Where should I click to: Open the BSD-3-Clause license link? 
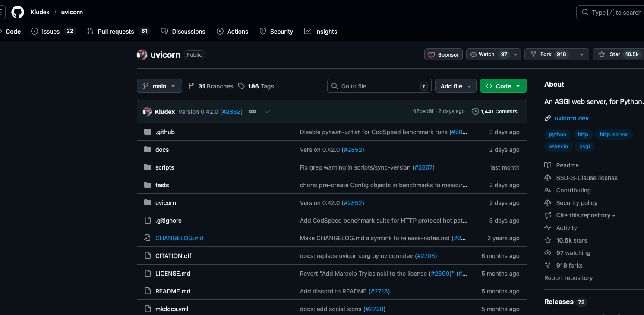pyautogui.click(x=581, y=178)
